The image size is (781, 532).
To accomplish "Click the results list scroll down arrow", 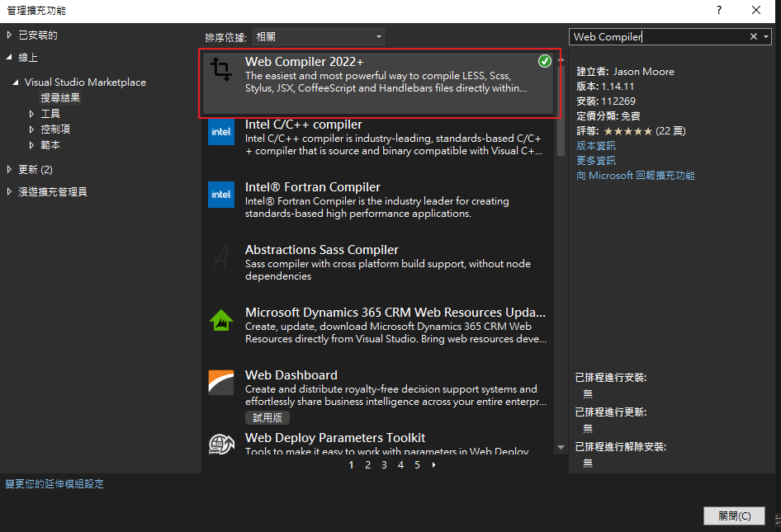I will point(561,447).
